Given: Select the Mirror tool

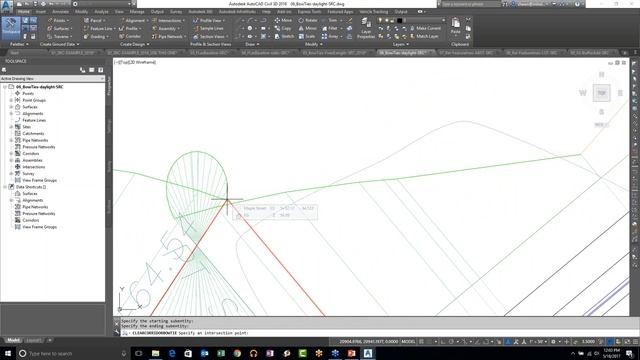Looking at the screenshot, I should click(x=307, y=28).
